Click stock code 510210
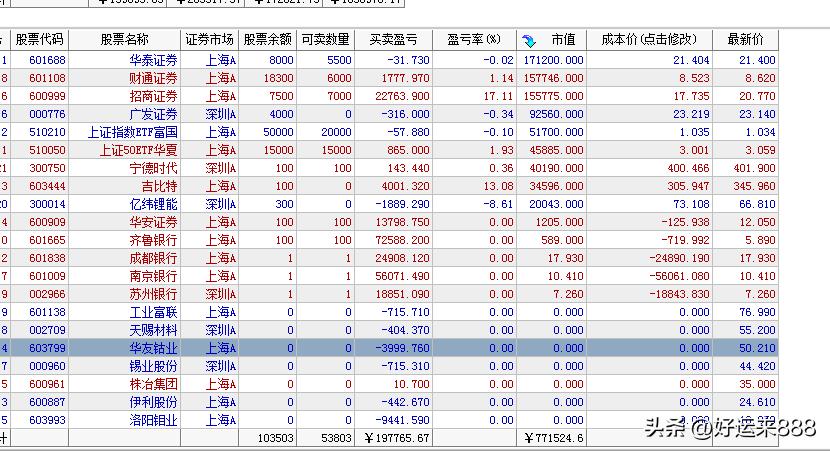The width and height of the screenshot is (830, 452). [x=47, y=132]
